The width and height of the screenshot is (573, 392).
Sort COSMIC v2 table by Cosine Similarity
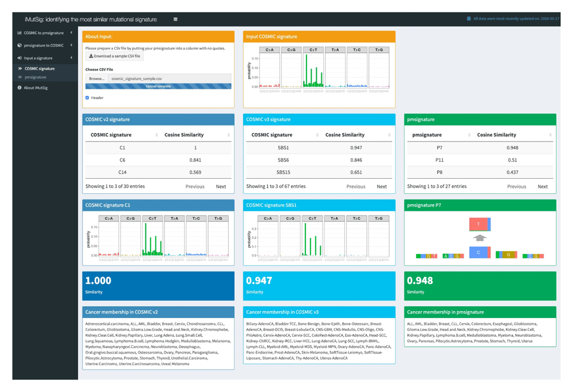(228, 135)
